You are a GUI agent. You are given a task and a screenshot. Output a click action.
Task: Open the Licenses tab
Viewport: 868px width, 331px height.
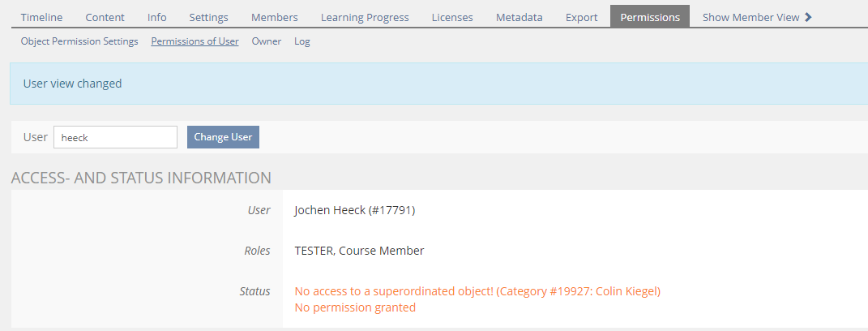[x=452, y=17]
